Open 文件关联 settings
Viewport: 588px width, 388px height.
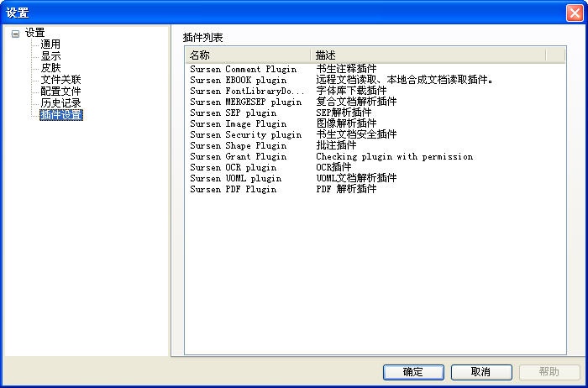[x=60, y=80]
